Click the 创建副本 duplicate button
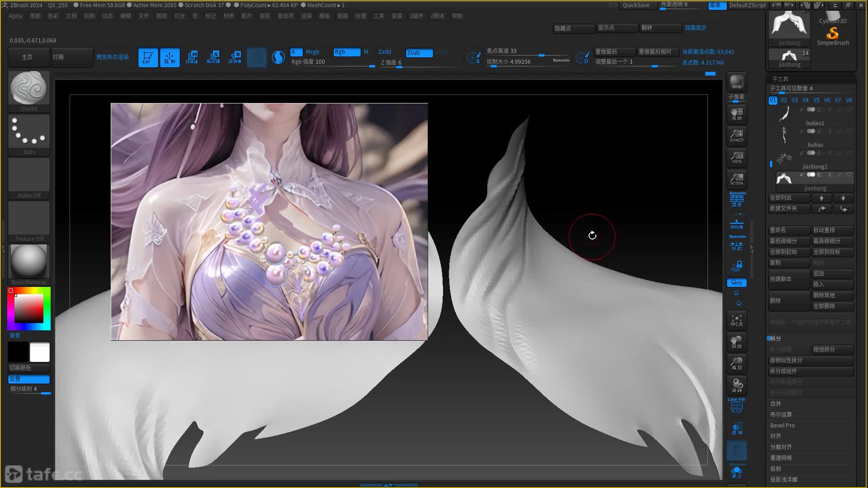The width and height of the screenshot is (868, 488). (789, 279)
